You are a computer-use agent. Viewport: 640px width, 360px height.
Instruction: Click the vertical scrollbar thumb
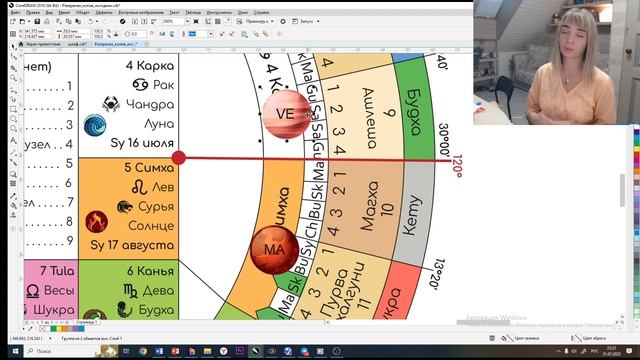click(x=622, y=190)
